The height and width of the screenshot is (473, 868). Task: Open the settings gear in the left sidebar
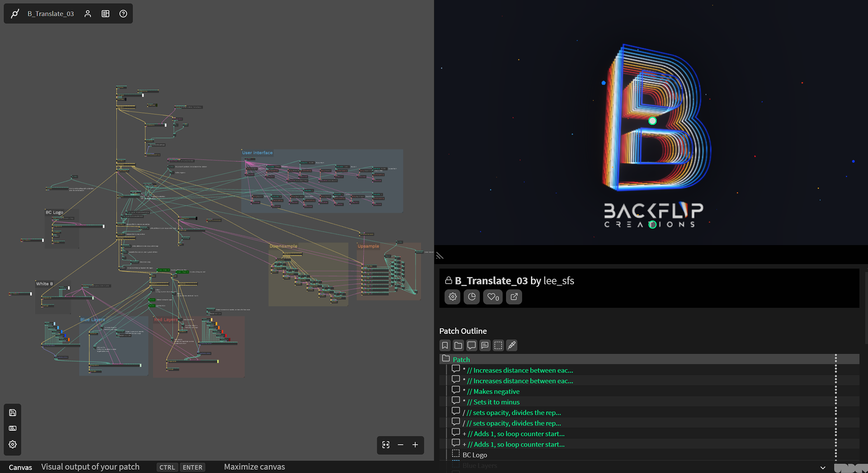[x=13, y=445]
